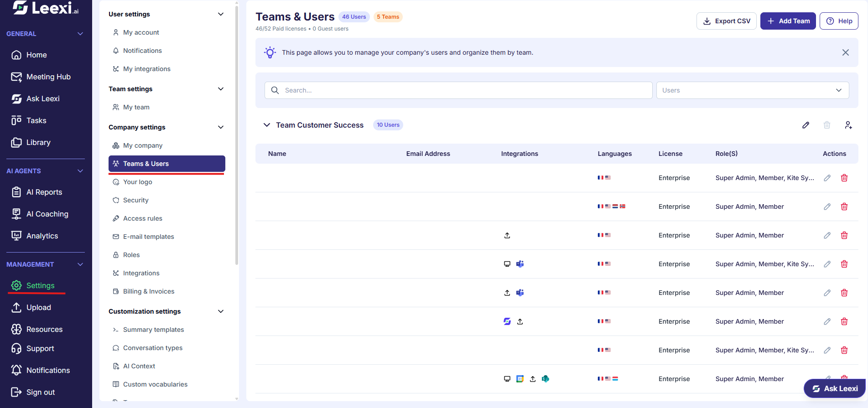Close the info banner about managing users
Screen dimensions: 868x408
pyautogui.click(x=846, y=52)
